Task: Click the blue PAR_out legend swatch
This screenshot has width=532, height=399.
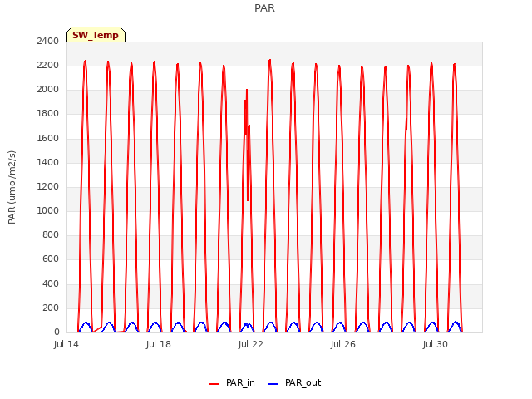Action: coord(273,384)
